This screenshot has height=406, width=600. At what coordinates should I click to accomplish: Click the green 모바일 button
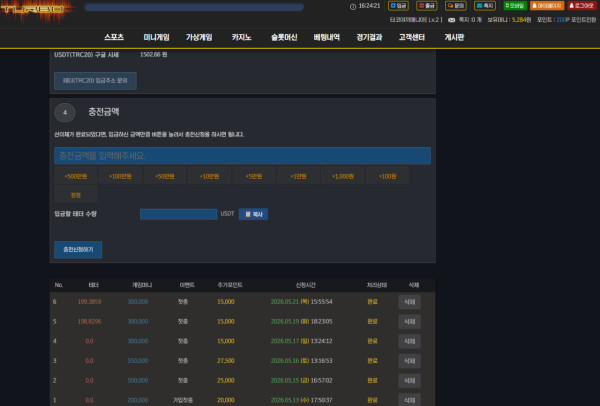515,6
